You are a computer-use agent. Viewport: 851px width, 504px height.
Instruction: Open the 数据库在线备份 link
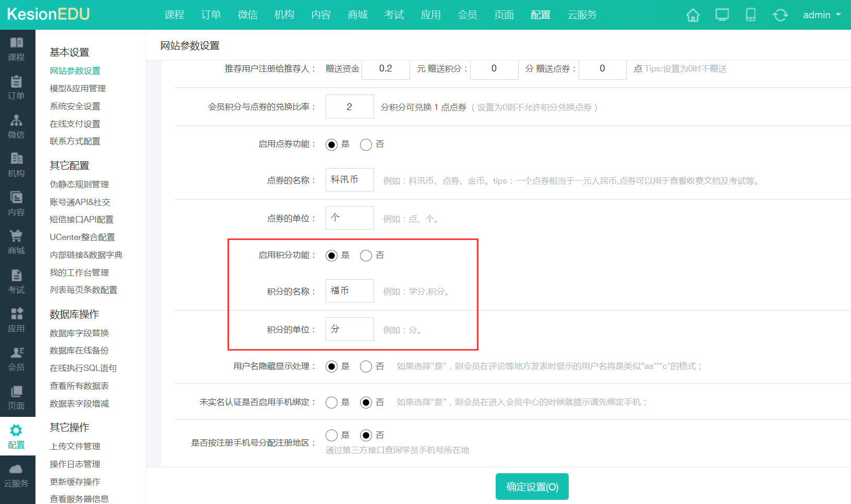77,350
